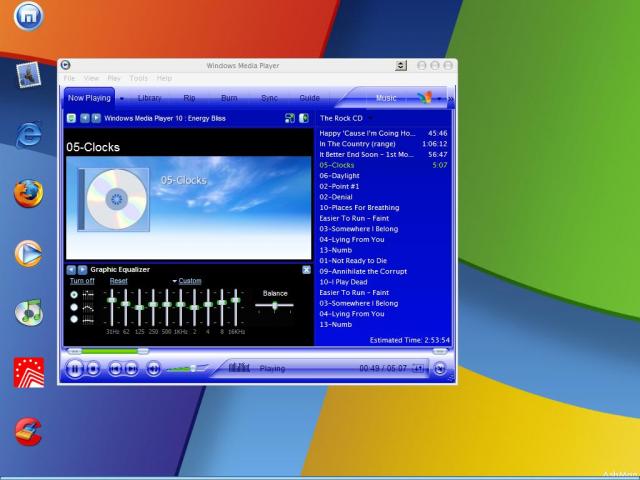Click the title bar up-down toggle button
The image size is (640, 480).
click(x=401, y=65)
